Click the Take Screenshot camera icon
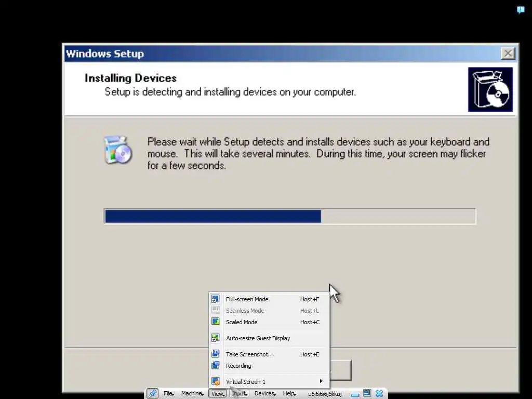Image resolution: width=532 pixels, height=399 pixels. click(216, 353)
